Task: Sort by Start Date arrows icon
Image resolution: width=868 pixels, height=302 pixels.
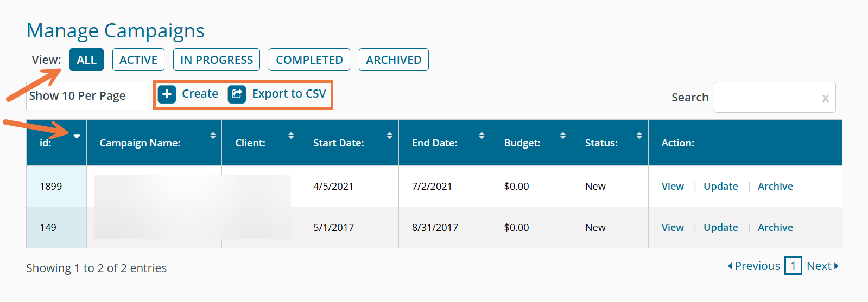Action: click(389, 136)
